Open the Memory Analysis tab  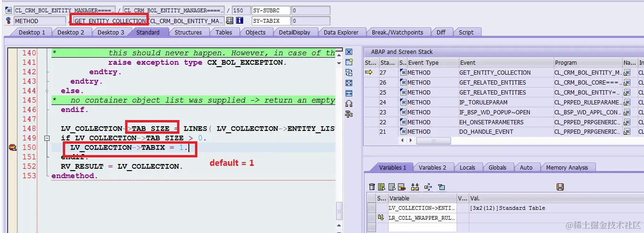point(567,167)
